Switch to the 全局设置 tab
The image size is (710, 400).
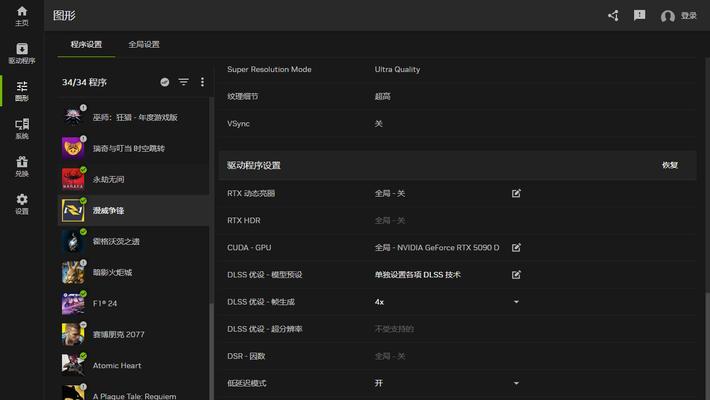[x=144, y=44]
